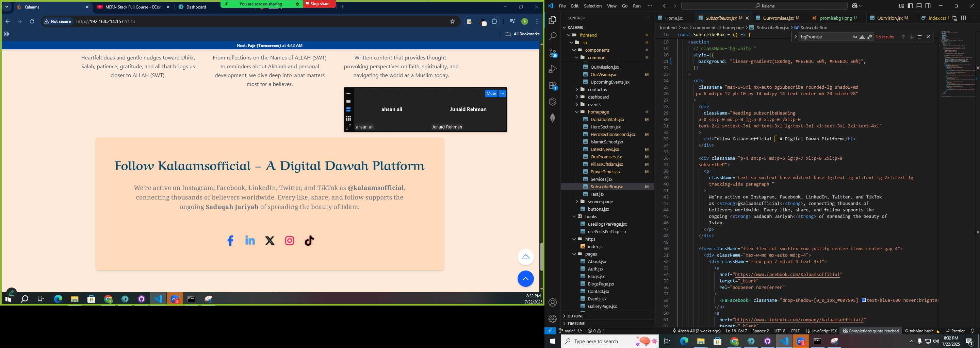Image resolution: width=980 pixels, height=348 pixels.
Task: Toggle Use Regular Expression in find widget
Action: [x=870, y=37]
